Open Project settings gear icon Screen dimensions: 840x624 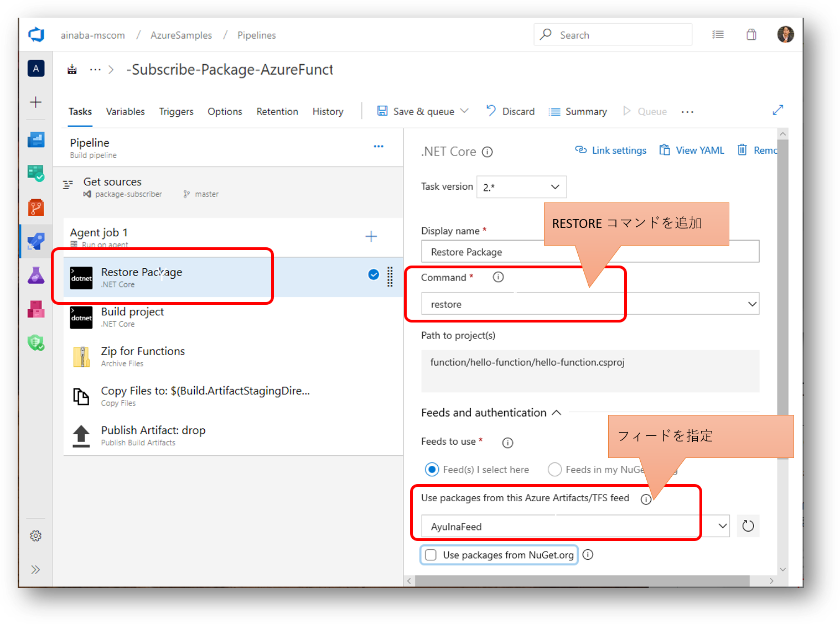36,535
